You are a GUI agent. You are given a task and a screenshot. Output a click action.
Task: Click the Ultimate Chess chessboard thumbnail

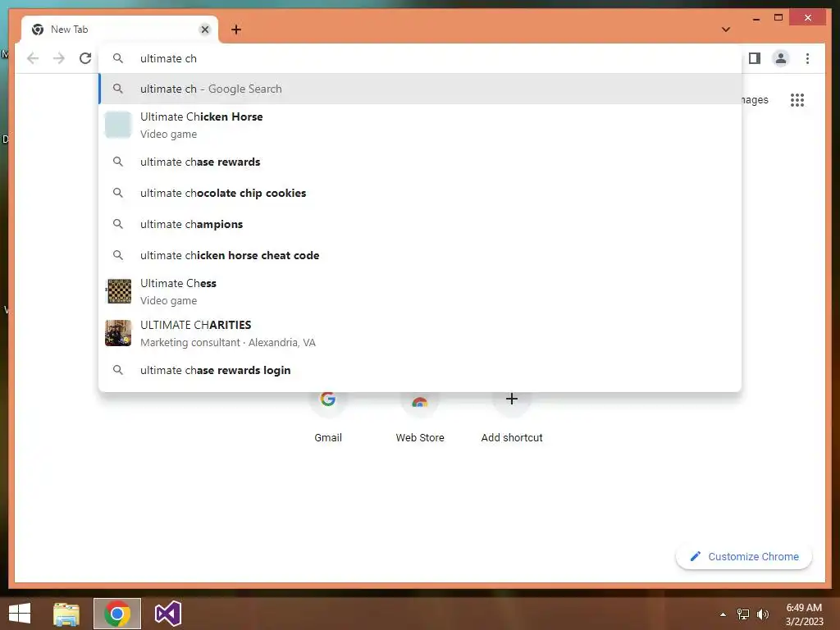pyautogui.click(x=118, y=291)
